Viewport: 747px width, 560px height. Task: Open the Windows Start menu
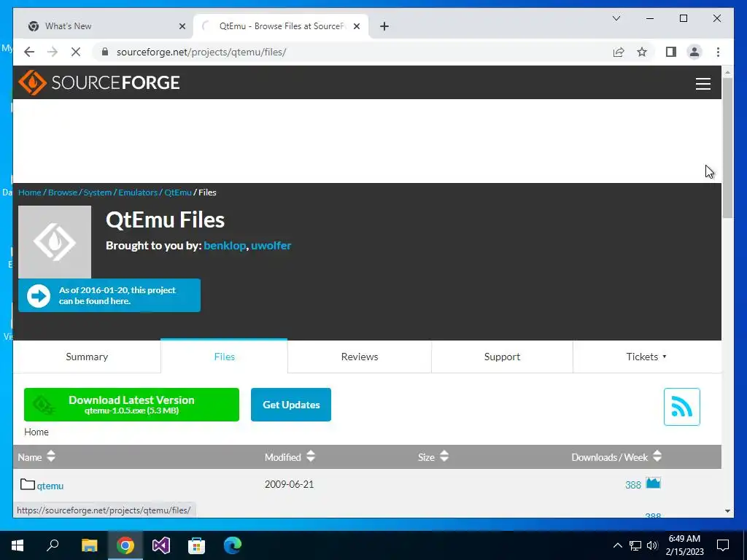pos(18,545)
